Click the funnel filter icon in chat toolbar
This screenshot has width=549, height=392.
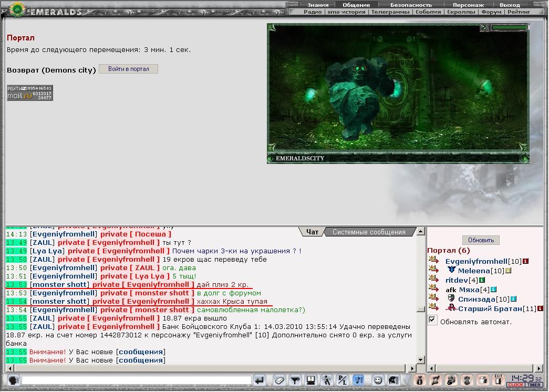[295, 380]
